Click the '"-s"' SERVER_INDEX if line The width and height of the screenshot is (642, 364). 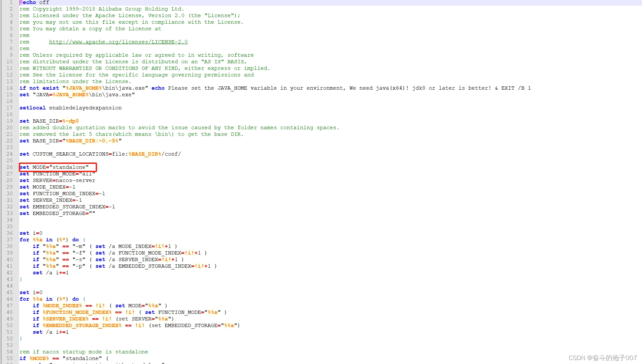coord(108,259)
